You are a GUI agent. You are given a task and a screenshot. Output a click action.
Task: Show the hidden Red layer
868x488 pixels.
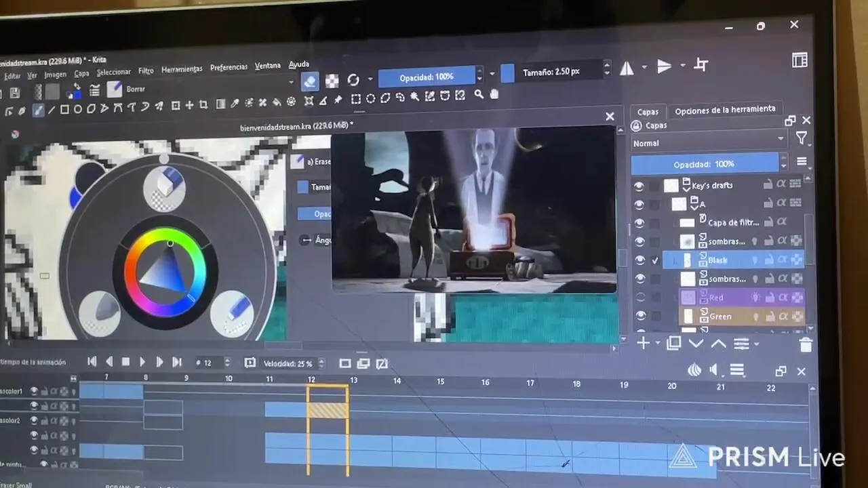[x=640, y=298]
